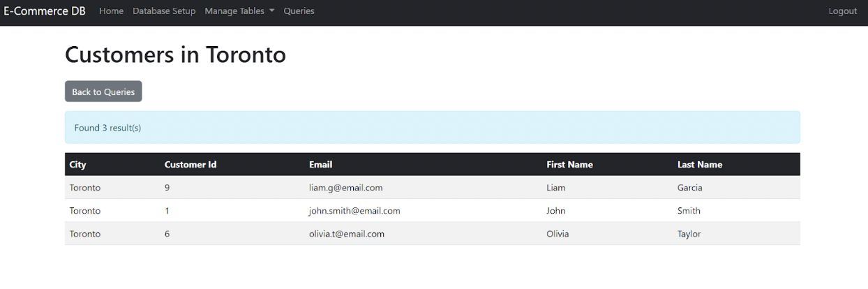Select the olivia.t@email.com email cell
Image resolution: width=868 pixels, height=289 pixels.
click(x=347, y=234)
